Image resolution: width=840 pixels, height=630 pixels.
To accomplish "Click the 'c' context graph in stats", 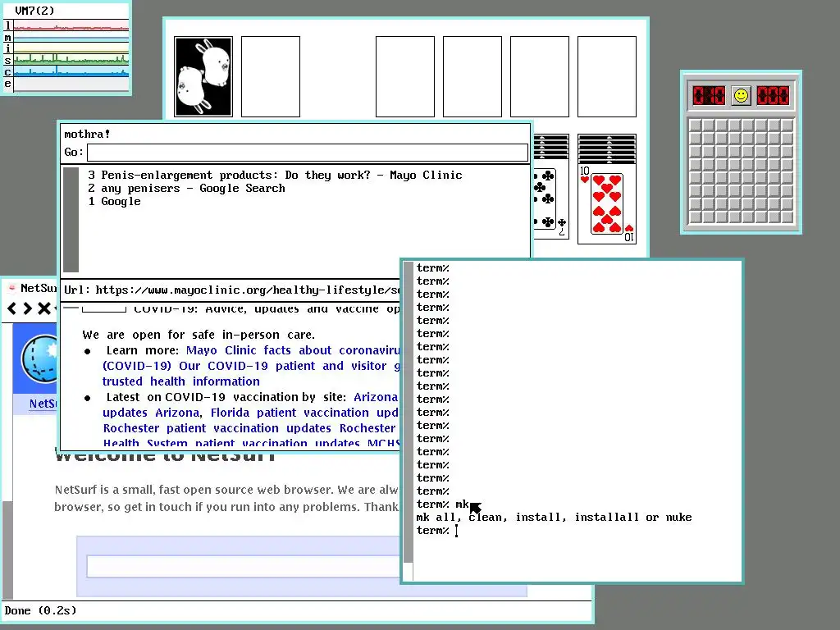I will (71, 71).
